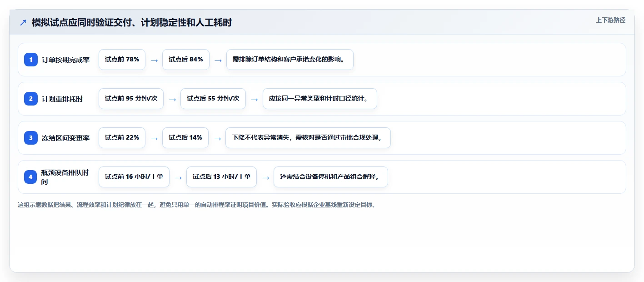
Task: Select the 冻结区间变更率 metric label
Action: [x=65, y=138]
